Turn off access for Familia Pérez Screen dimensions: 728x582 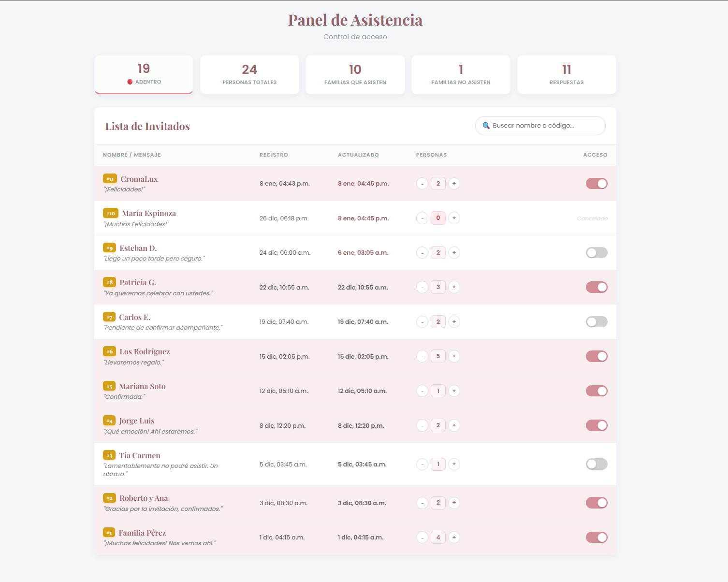(597, 537)
